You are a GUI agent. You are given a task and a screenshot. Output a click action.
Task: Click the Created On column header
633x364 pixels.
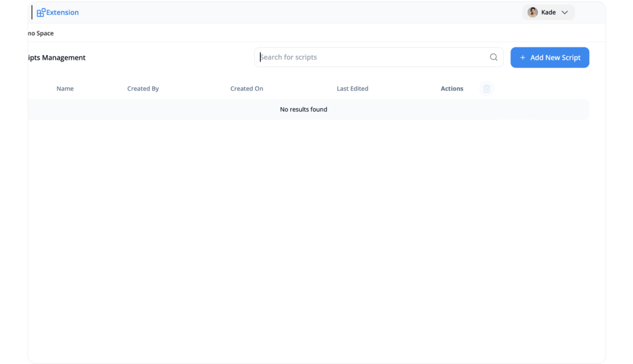pyautogui.click(x=247, y=88)
